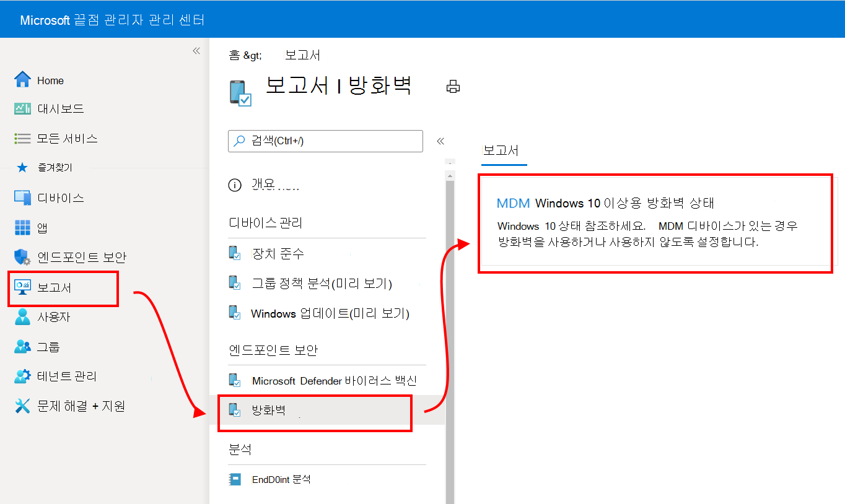Click the EndD0int 분석 notebook icon
The width and height of the screenshot is (845, 504).
tap(235, 479)
